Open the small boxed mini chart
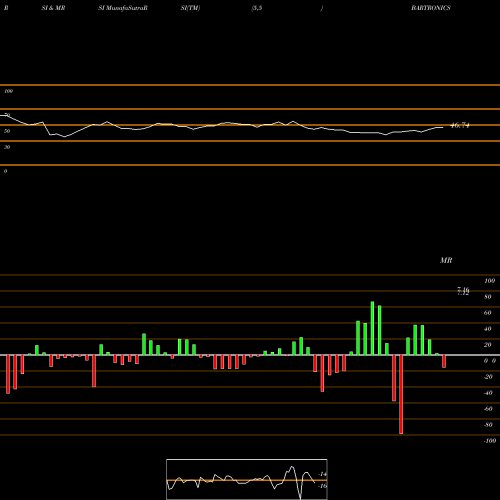Screen dimensions: 500x500 [247, 479]
